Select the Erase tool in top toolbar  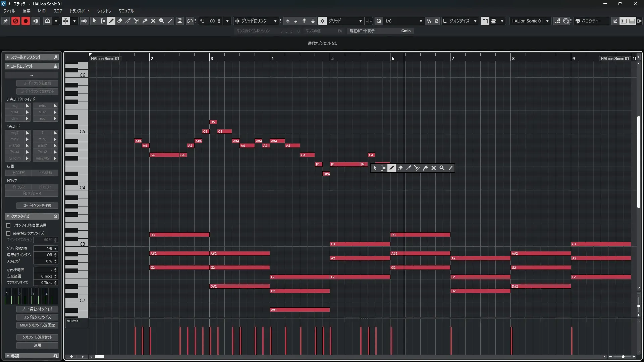click(x=120, y=21)
